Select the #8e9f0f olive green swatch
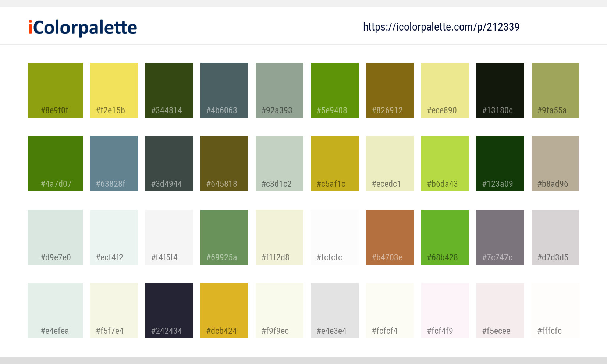Viewport: 607px width, 364px height. (x=55, y=90)
